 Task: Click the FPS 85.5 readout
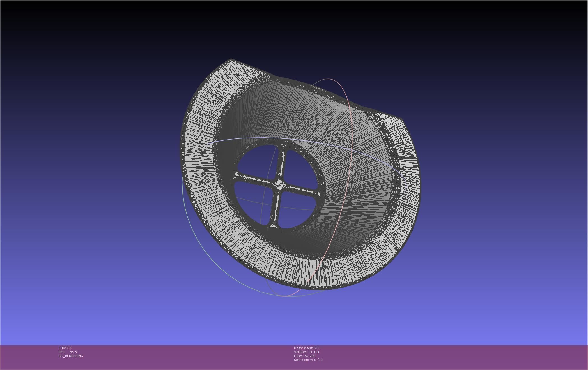tap(68, 352)
